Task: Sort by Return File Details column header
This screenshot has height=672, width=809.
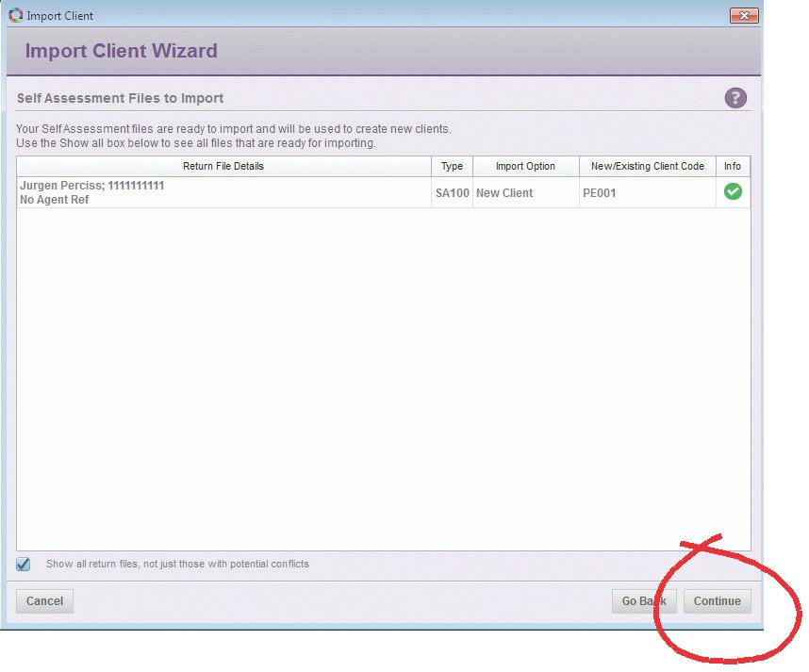Action: pyautogui.click(x=223, y=167)
